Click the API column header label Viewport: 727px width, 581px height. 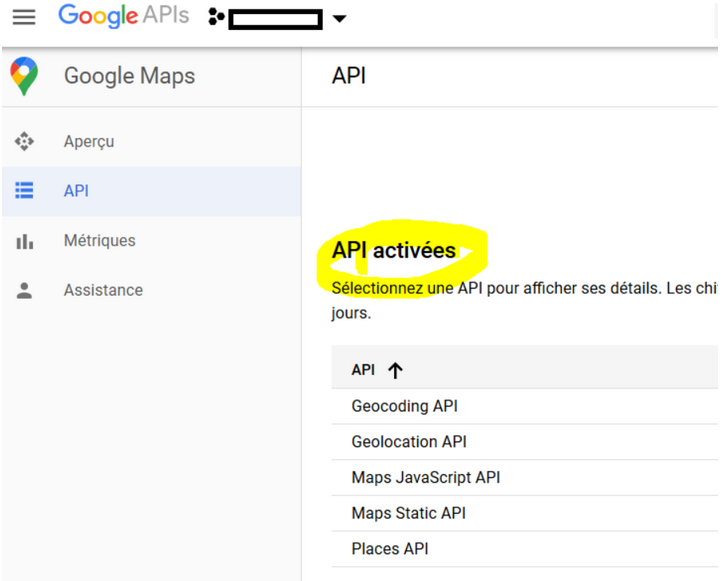[363, 370]
